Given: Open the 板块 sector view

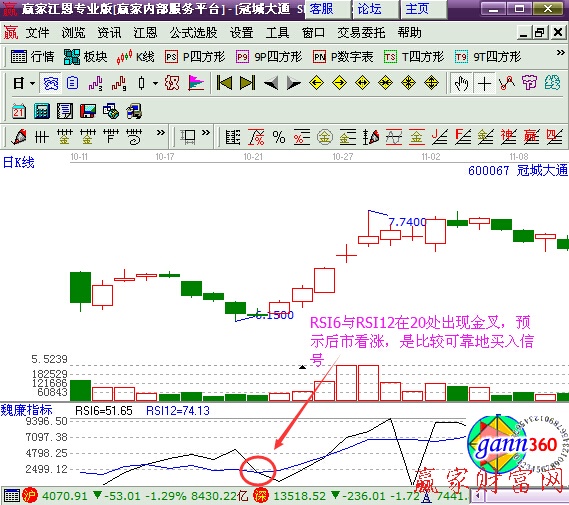Looking at the screenshot, I should [86, 57].
